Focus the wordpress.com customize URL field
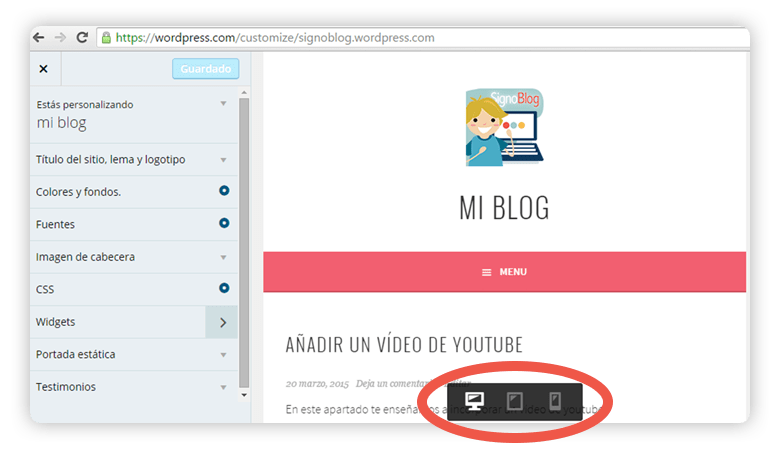Viewport: 780px width, 450px height. pos(423,38)
